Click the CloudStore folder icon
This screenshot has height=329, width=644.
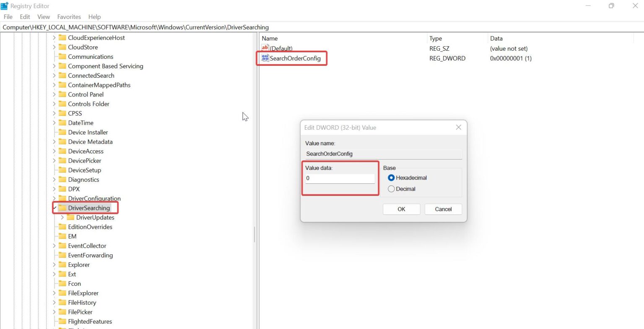pos(62,47)
